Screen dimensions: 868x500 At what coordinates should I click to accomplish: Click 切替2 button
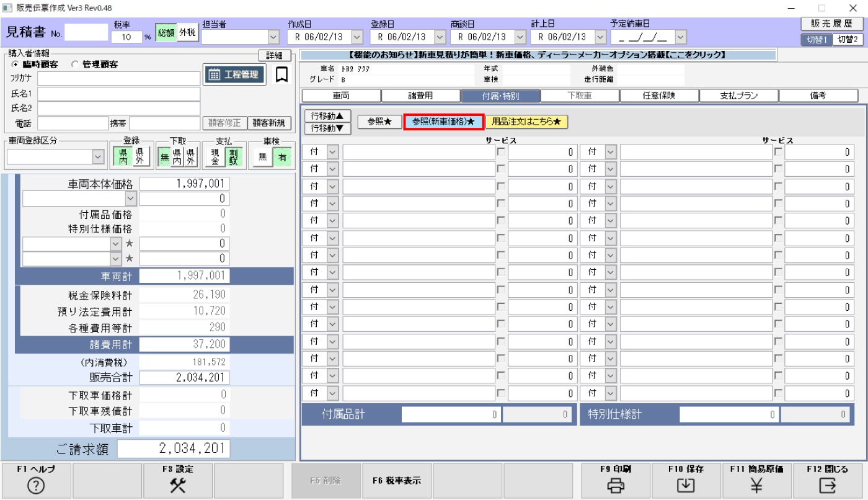pos(848,39)
